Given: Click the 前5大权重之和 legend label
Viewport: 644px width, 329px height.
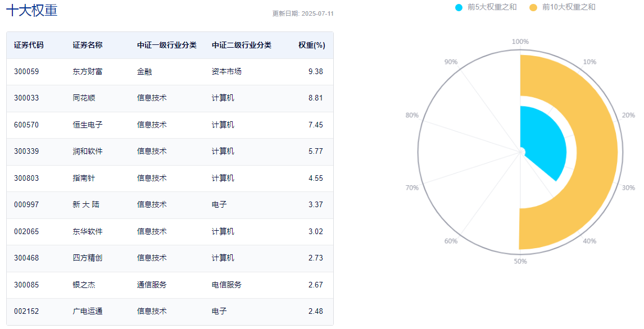Looking at the screenshot, I should click(492, 7).
